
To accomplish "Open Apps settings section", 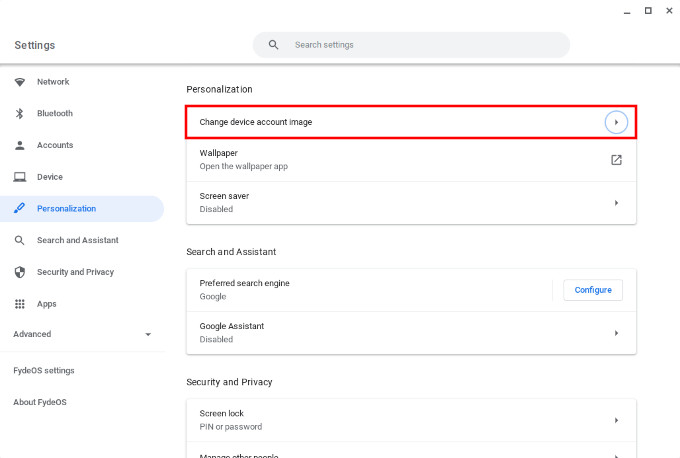I will (x=46, y=304).
